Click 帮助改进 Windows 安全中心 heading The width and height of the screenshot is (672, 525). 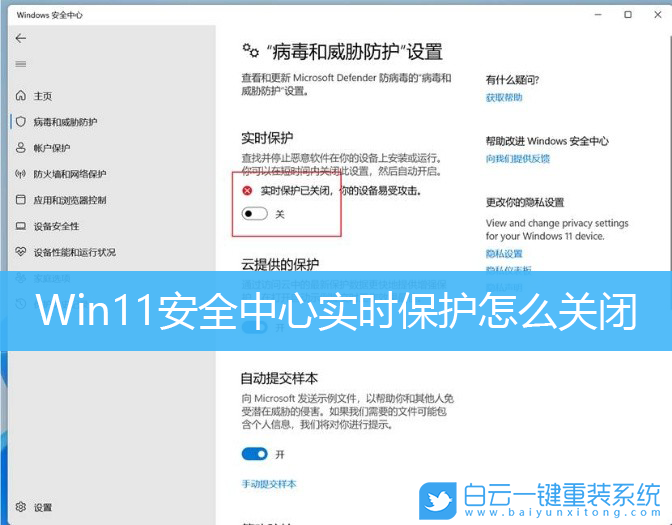(x=547, y=141)
